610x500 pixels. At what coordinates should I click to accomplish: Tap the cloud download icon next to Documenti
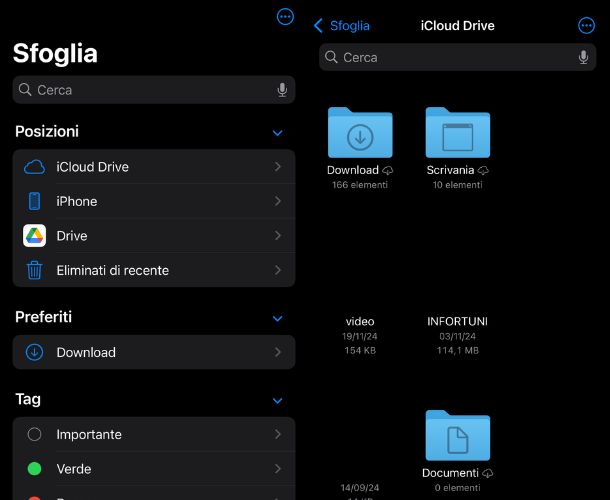click(x=487, y=473)
